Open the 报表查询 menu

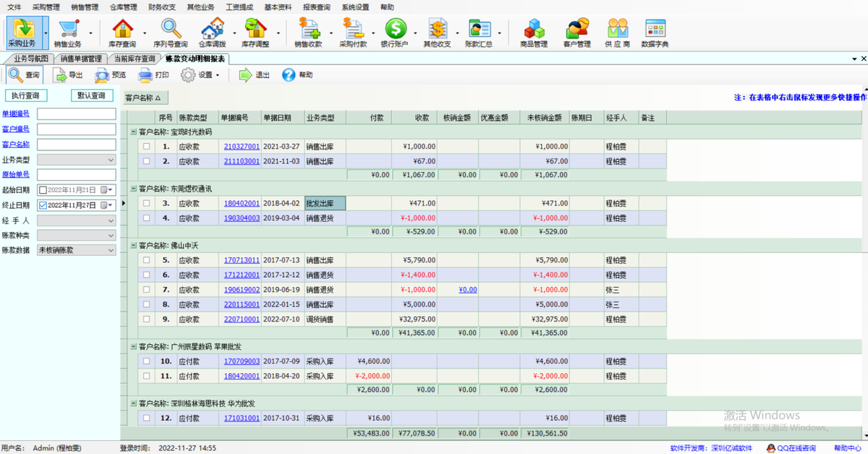[x=316, y=7]
